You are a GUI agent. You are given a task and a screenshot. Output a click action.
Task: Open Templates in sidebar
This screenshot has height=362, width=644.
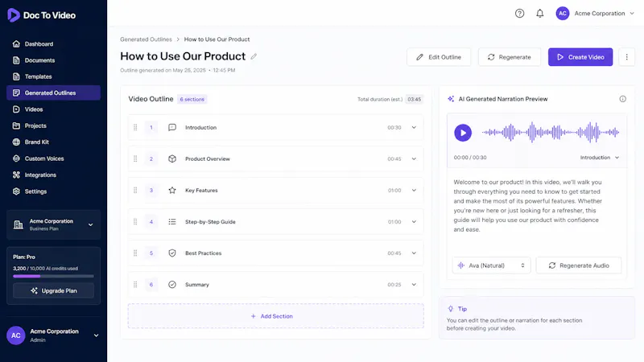click(x=53, y=76)
